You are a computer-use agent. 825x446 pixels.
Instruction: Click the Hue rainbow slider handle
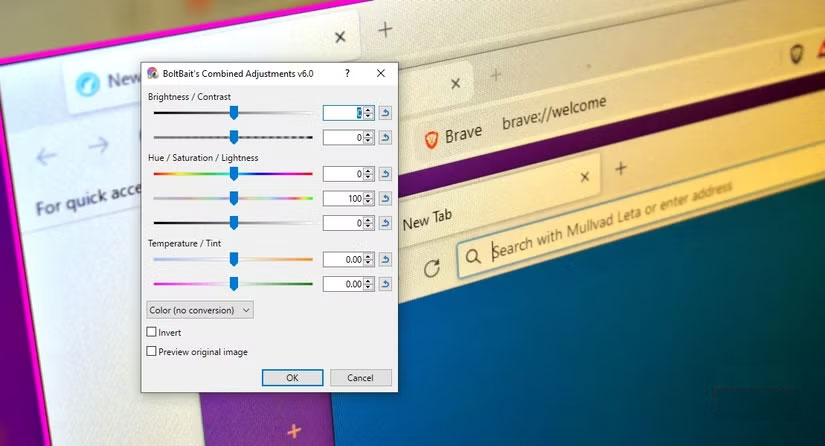coord(234,173)
